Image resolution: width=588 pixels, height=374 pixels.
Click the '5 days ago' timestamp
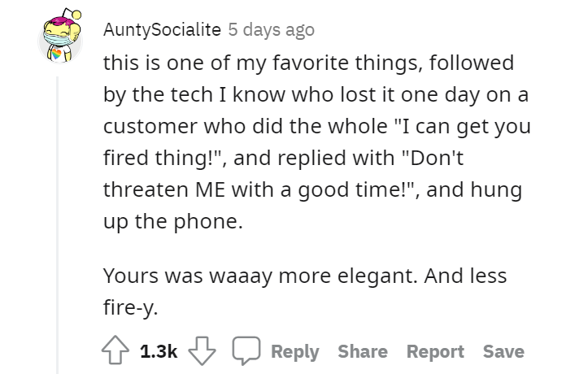270,30
